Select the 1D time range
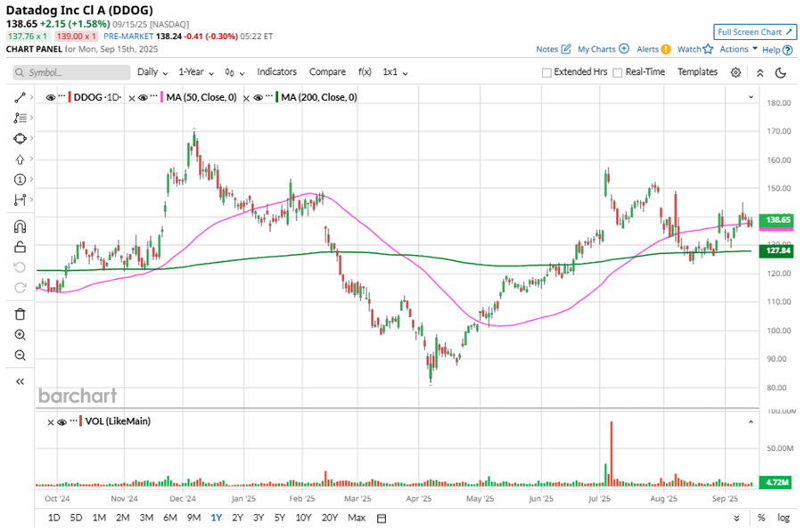This screenshot has height=532, width=805. (53, 518)
